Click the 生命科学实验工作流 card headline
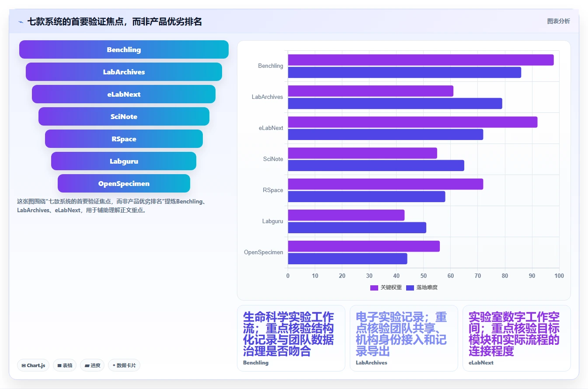This screenshot has height=389, width=588. pyautogui.click(x=289, y=334)
